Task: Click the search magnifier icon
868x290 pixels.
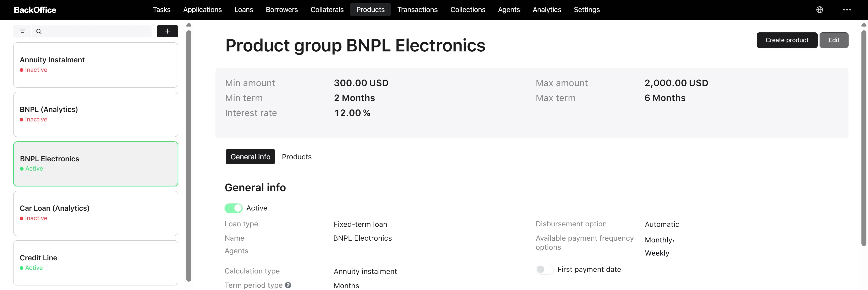Action: click(39, 31)
